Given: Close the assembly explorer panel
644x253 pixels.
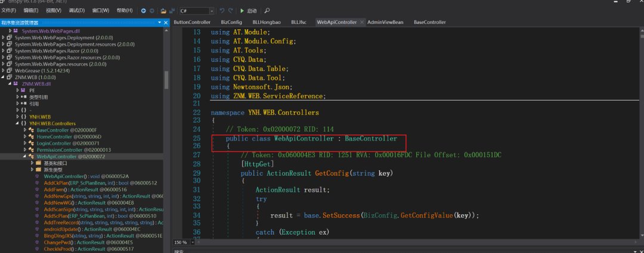Looking at the screenshot, I should (166, 22).
